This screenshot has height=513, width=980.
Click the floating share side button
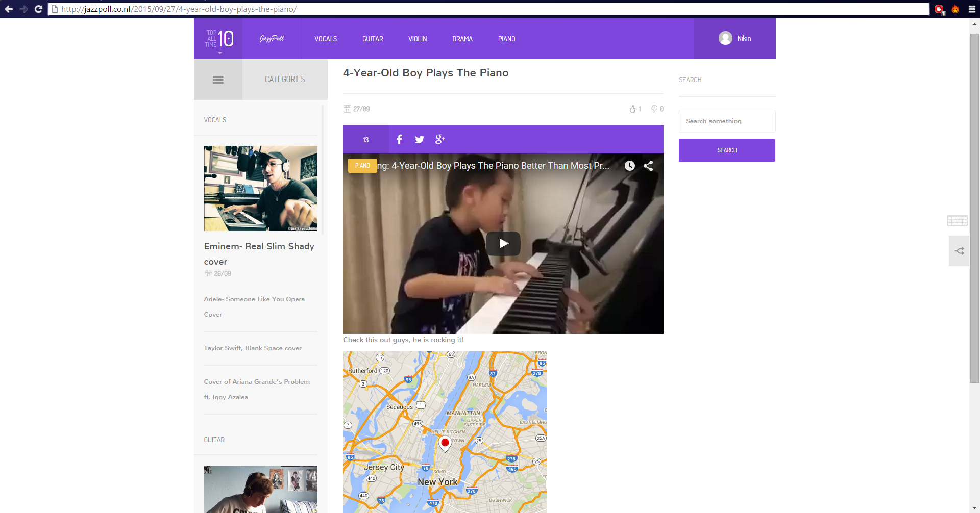click(x=959, y=251)
